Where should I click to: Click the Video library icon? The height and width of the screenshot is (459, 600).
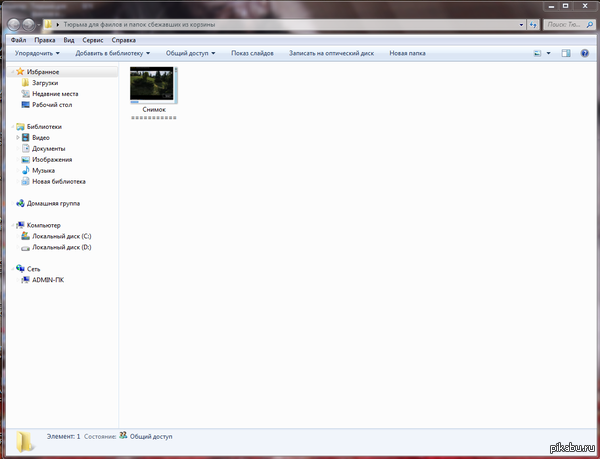(x=26, y=137)
